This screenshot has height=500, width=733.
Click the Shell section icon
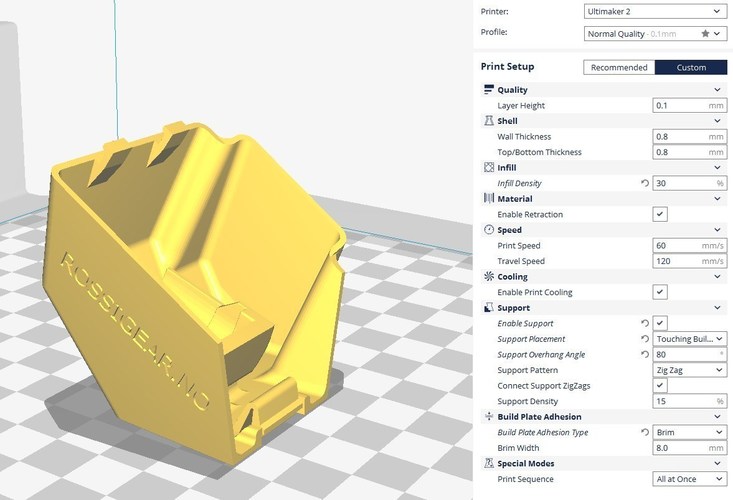pos(489,121)
